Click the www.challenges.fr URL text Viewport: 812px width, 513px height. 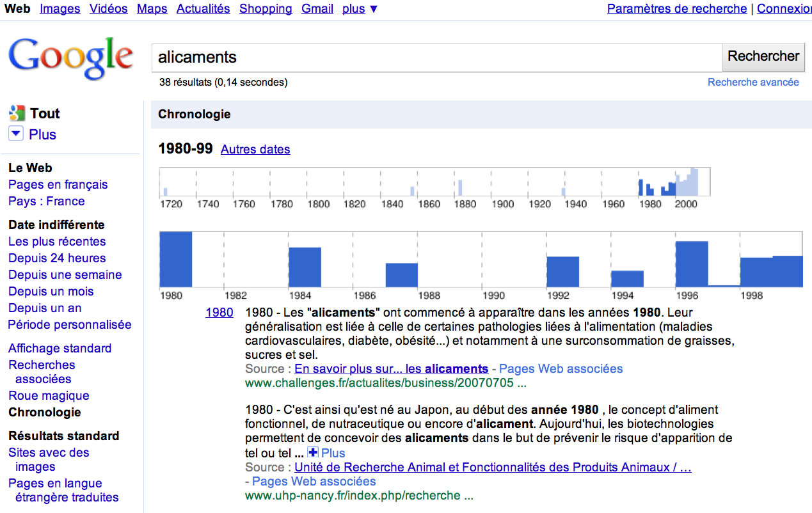(386, 384)
